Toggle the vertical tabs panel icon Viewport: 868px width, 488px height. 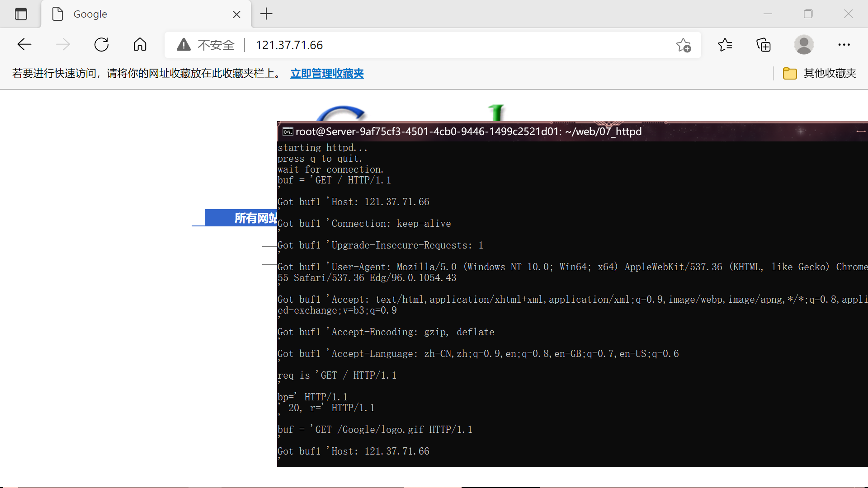pyautogui.click(x=21, y=14)
